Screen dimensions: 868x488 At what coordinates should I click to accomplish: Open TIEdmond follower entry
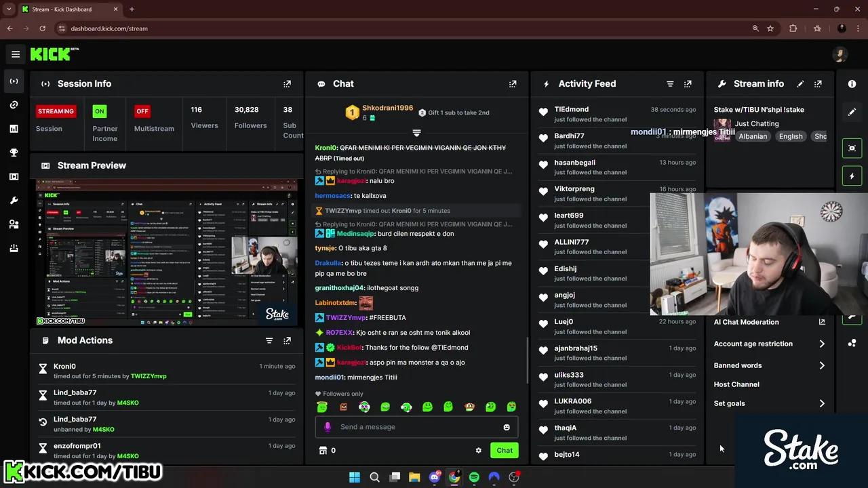click(618, 114)
